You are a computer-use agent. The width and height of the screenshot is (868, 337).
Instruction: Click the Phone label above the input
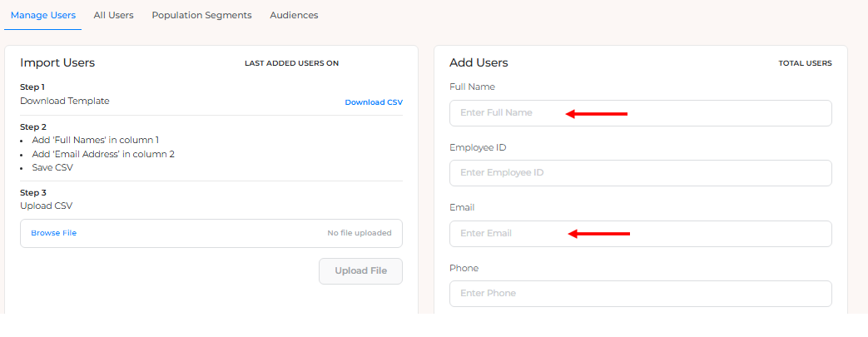pos(464,268)
